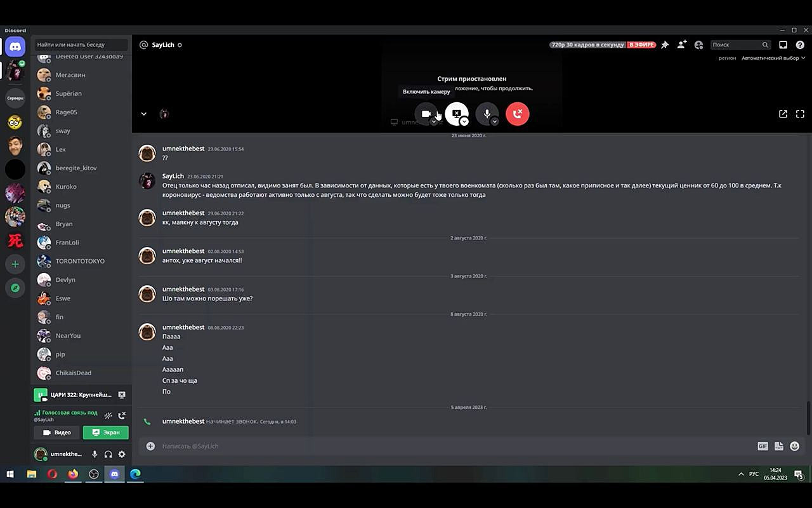
Task: Click the В ЭФИРЕ live badge
Action: pos(641,45)
